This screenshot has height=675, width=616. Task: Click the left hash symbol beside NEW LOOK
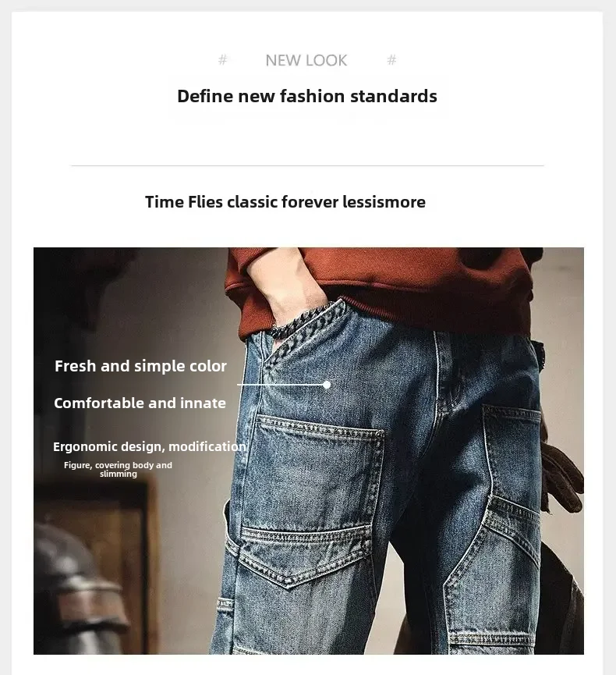tap(222, 60)
